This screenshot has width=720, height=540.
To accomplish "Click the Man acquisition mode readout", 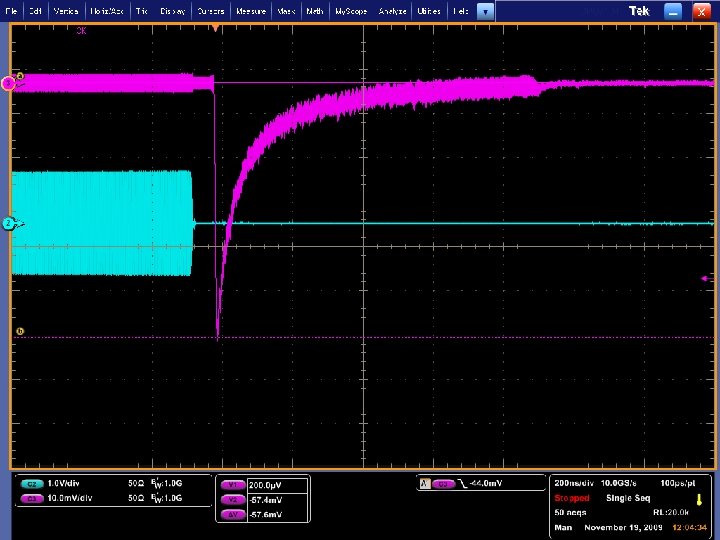I will (x=563, y=528).
